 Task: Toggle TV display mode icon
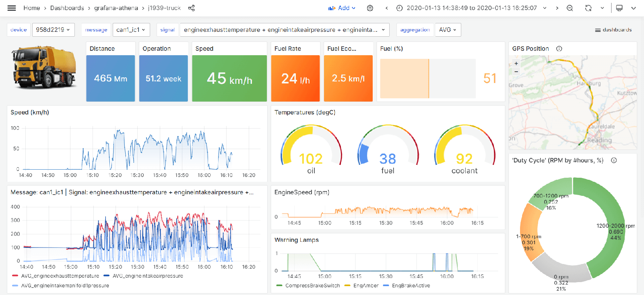point(619,8)
